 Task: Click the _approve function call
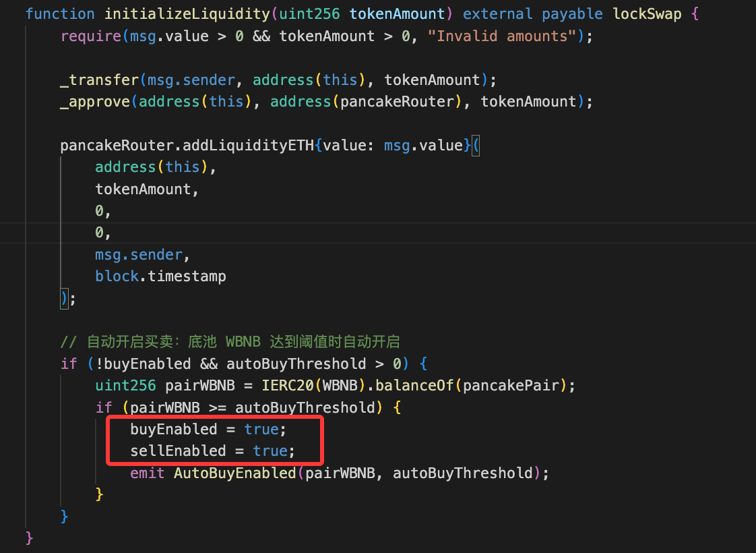(x=95, y=101)
